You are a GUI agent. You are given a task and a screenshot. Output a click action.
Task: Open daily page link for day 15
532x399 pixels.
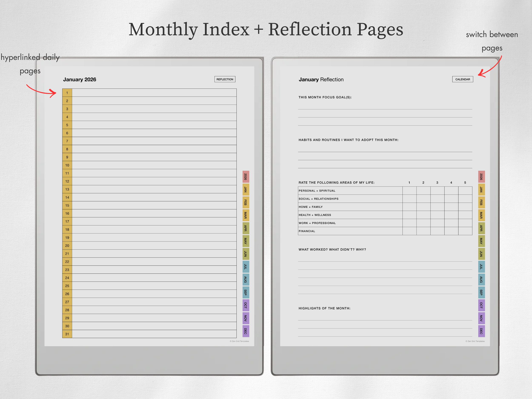pyautogui.click(x=67, y=205)
